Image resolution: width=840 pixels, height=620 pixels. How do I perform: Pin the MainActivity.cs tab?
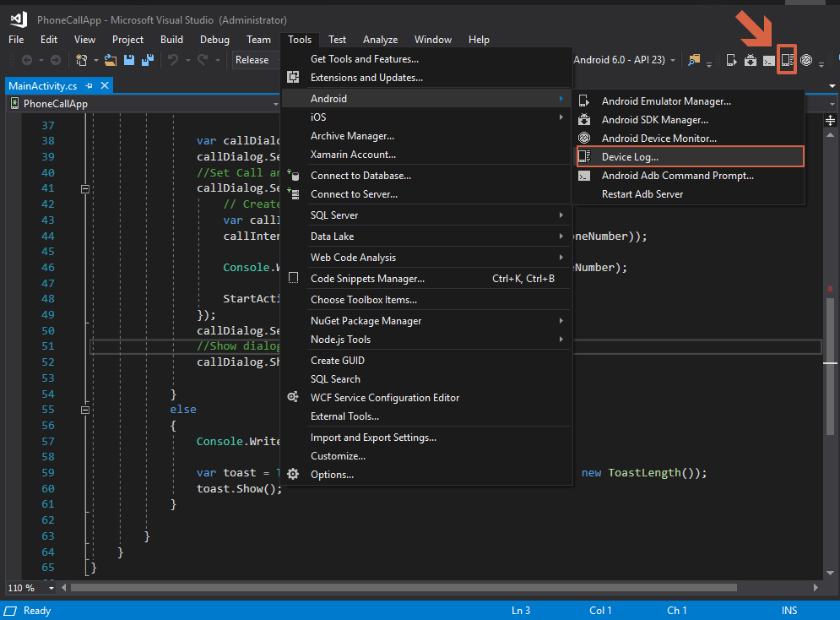89,86
